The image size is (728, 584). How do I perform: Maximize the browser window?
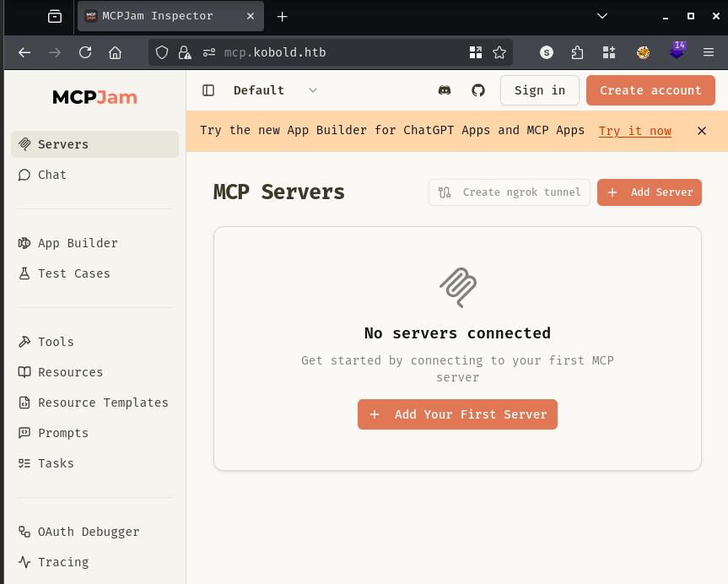pyautogui.click(x=691, y=16)
